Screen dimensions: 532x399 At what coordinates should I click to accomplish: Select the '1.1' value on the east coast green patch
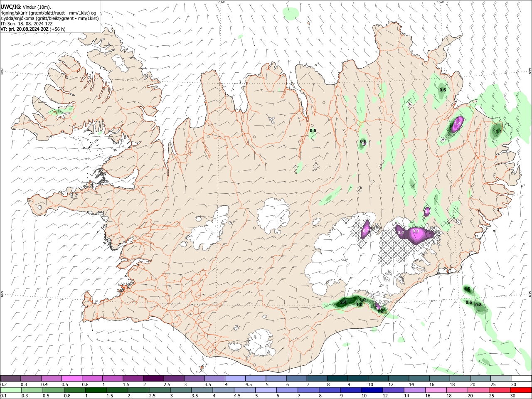[499, 131]
